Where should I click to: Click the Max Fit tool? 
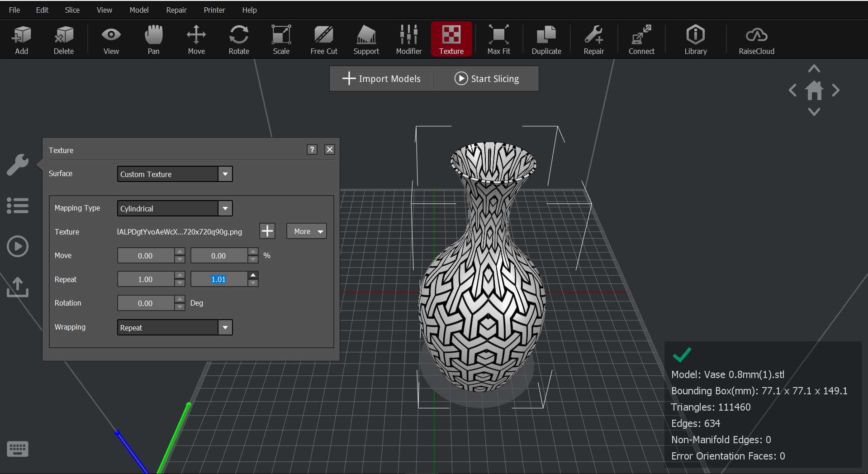click(x=498, y=39)
